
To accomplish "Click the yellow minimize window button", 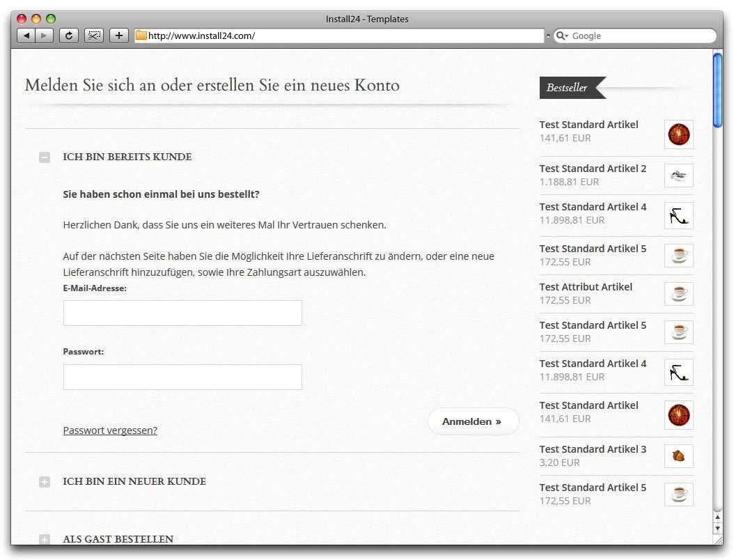I will coord(36,19).
